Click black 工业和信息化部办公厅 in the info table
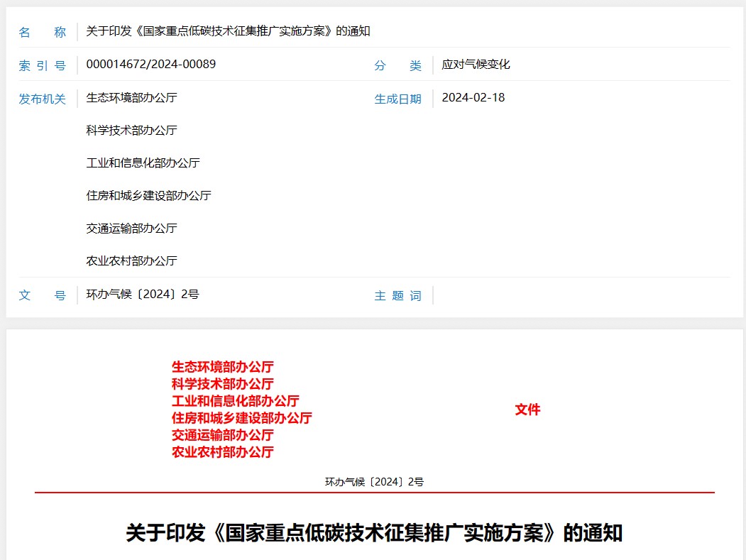 [x=143, y=163]
